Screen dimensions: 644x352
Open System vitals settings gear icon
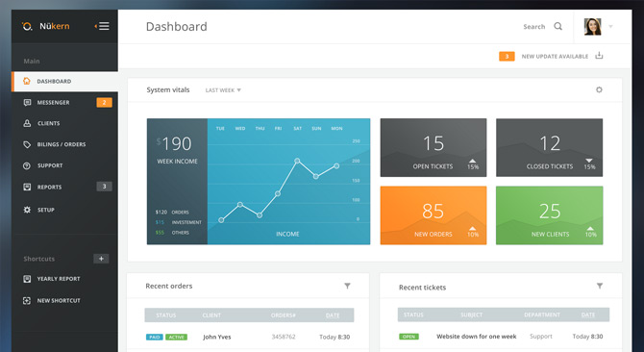[x=599, y=89]
